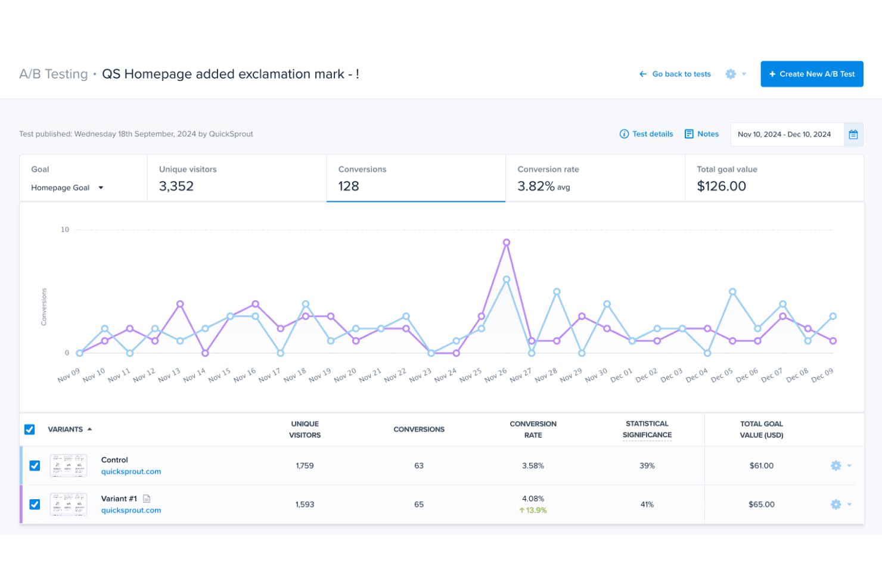The width and height of the screenshot is (882, 588).
Task: Sort by the VARIANTS column arrow
Action: click(x=89, y=429)
